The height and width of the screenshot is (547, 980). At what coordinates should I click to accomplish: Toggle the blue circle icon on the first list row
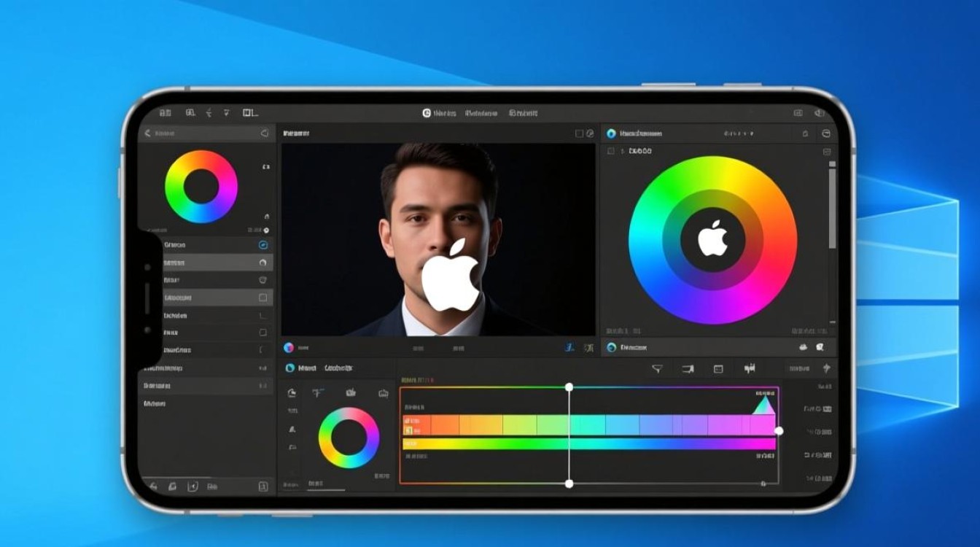pos(263,245)
